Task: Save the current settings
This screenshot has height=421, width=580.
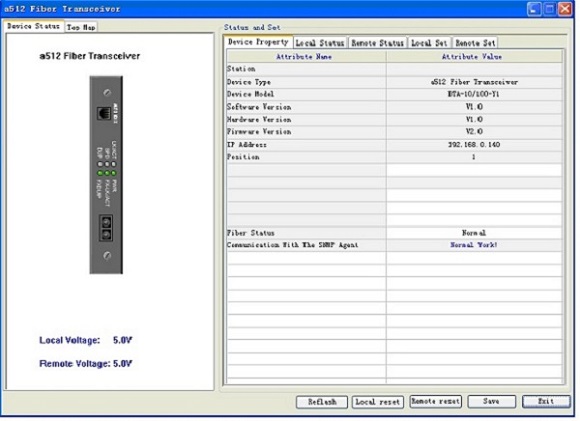Action: 491,401
